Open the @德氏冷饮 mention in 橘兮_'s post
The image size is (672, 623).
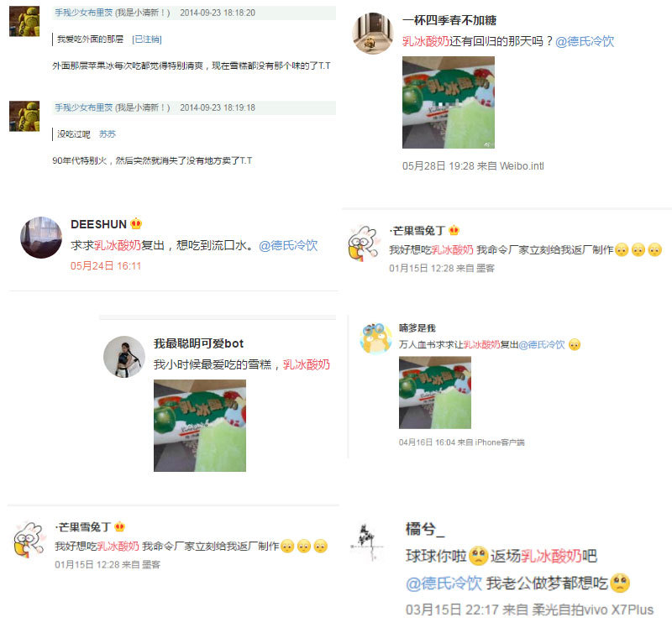[x=444, y=584]
